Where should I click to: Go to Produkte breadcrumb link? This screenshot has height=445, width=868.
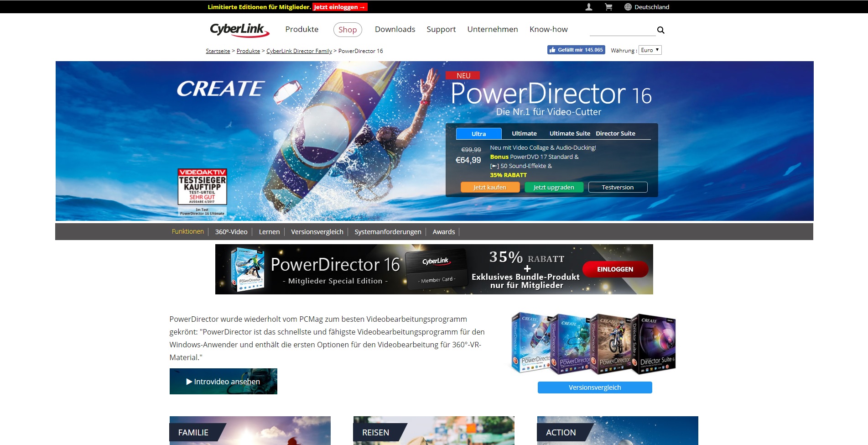248,51
